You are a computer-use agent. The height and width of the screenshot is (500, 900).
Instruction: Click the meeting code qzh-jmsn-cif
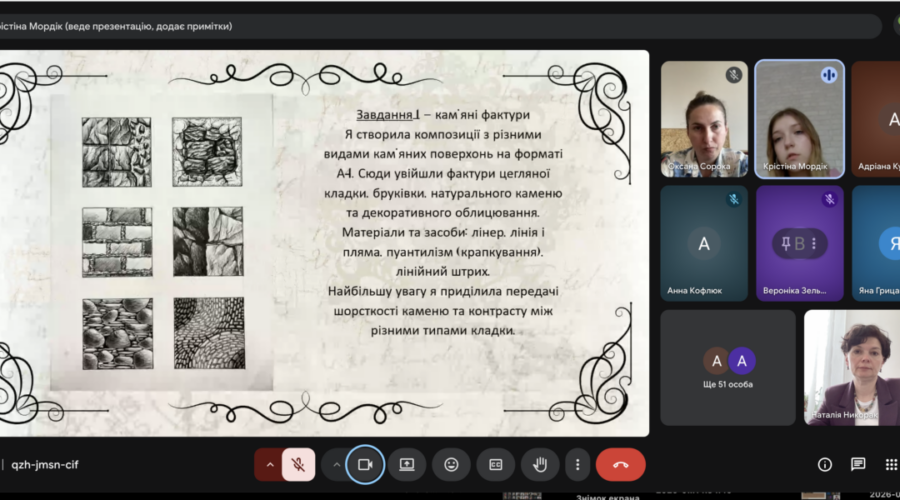(45, 464)
